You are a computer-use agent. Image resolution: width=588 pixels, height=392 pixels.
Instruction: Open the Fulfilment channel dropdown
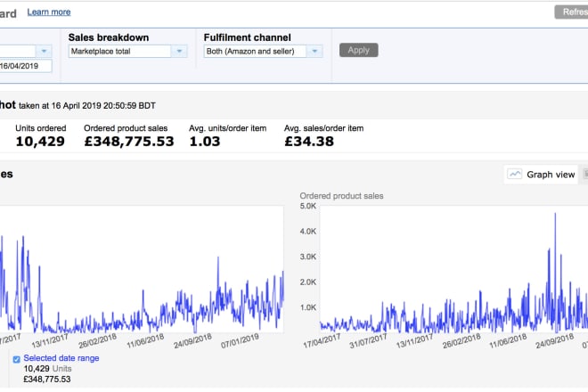click(263, 52)
